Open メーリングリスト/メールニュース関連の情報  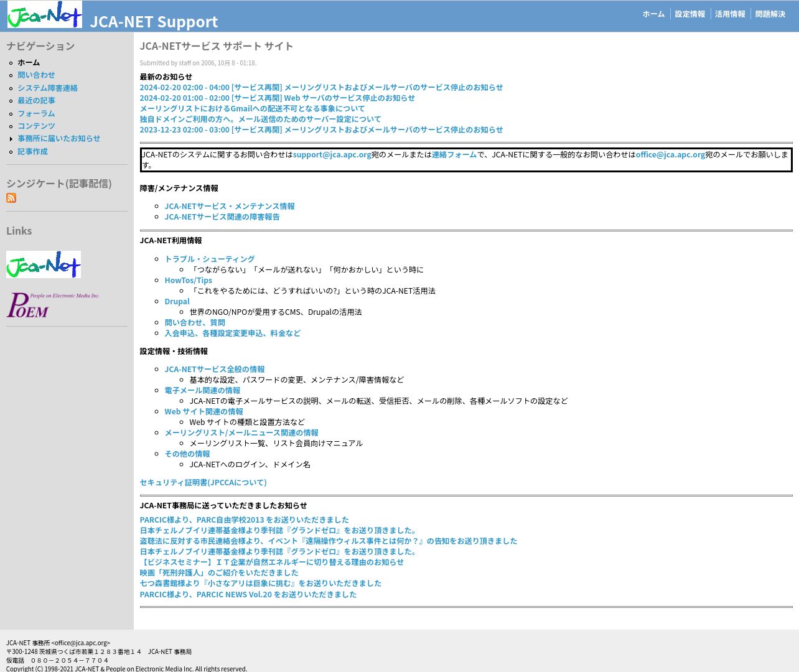click(x=241, y=432)
